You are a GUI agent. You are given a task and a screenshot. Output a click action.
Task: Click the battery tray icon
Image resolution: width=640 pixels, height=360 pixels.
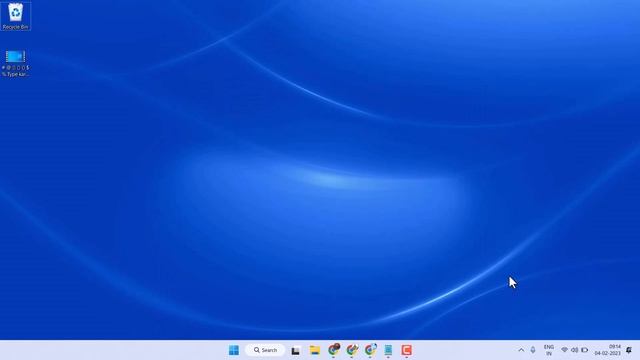tap(584, 350)
